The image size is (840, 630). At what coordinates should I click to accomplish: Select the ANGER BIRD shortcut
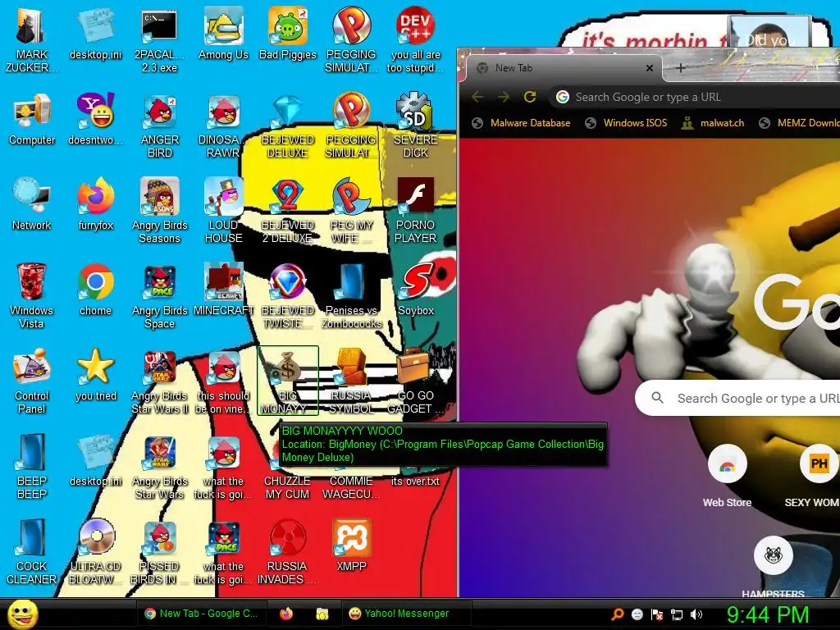point(160,126)
